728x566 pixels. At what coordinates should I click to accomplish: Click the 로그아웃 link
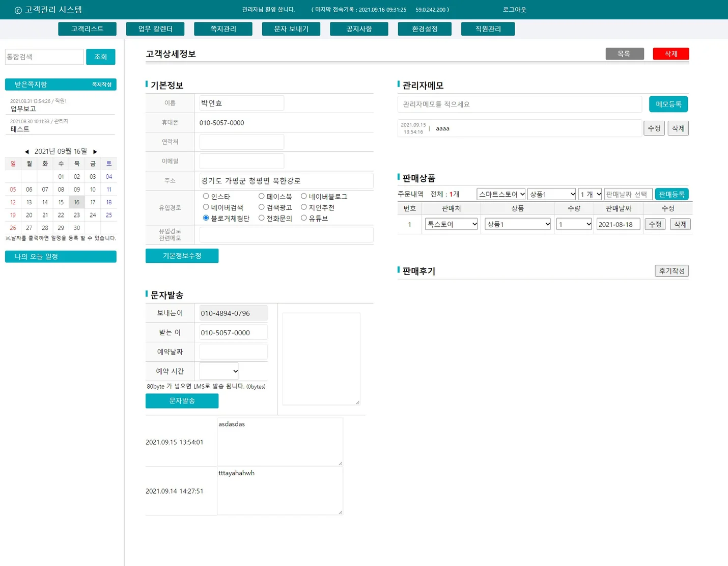tap(514, 10)
